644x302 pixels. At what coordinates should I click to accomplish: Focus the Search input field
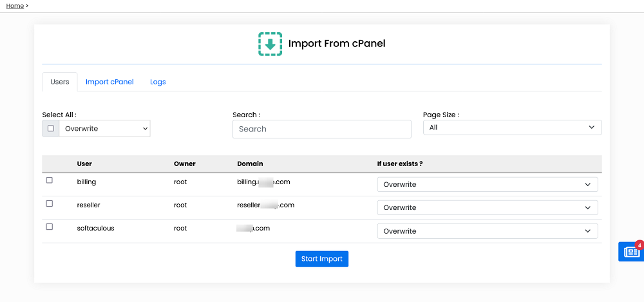321,129
